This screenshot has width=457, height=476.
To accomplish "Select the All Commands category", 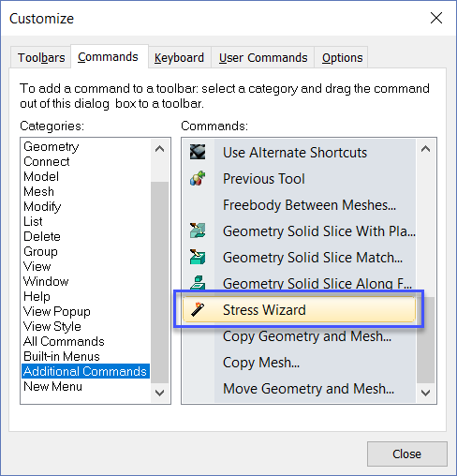I will click(85, 341).
